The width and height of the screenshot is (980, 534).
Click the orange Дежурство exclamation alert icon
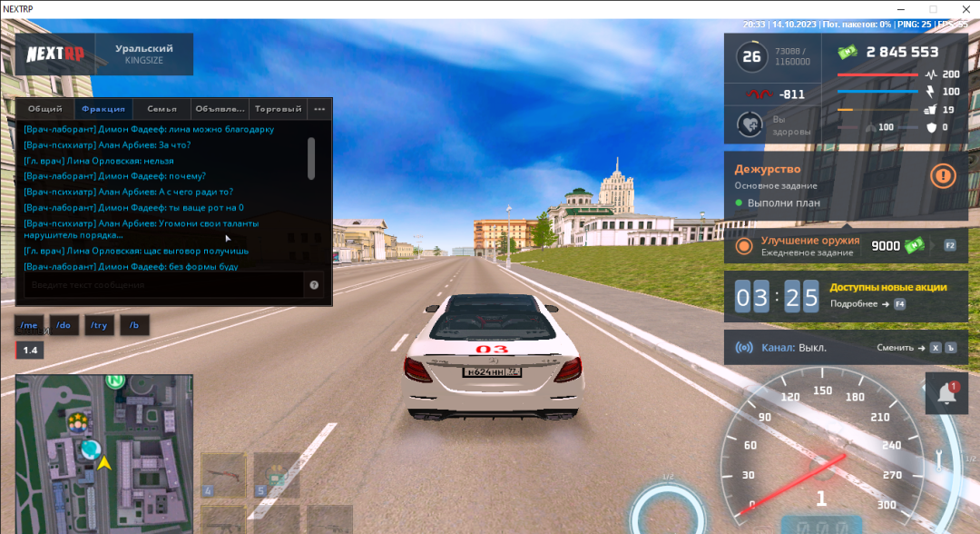943,175
